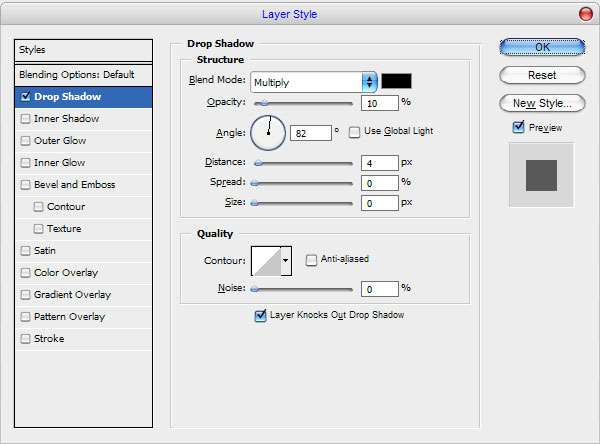The width and height of the screenshot is (600, 444).
Task: Click the black shadow color swatch
Action: (x=396, y=81)
